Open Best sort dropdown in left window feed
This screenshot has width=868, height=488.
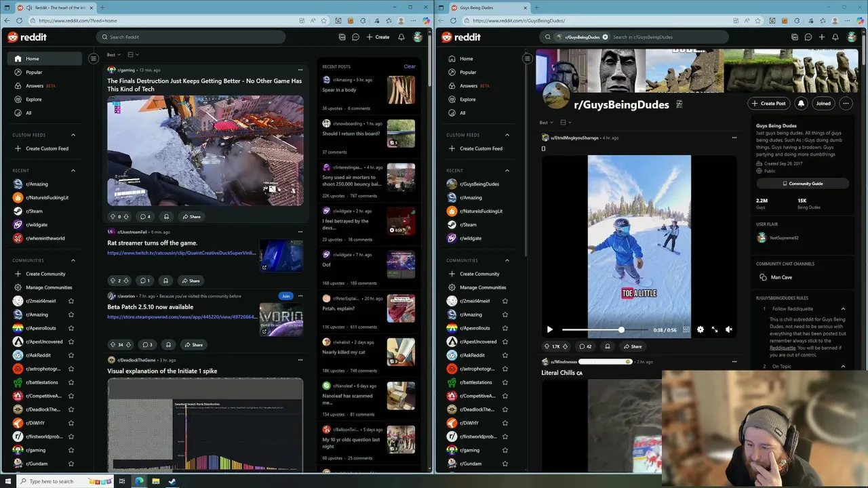click(113, 54)
